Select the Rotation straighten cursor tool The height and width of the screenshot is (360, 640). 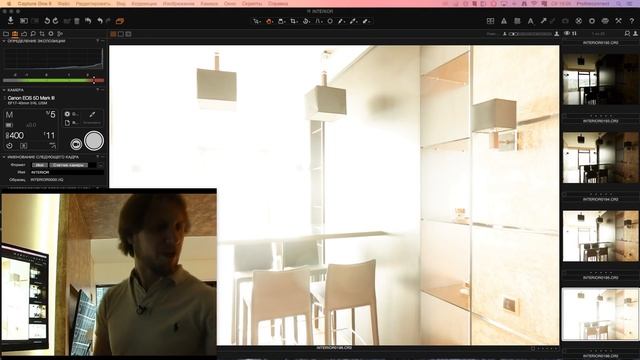click(305, 21)
